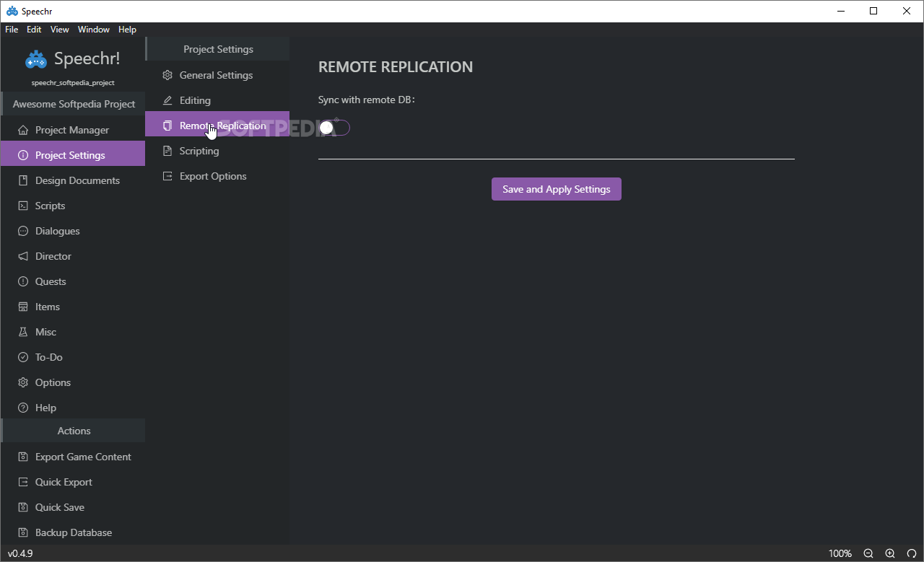The image size is (924, 562).
Task: Minimize the Speechr window
Action: (841, 11)
